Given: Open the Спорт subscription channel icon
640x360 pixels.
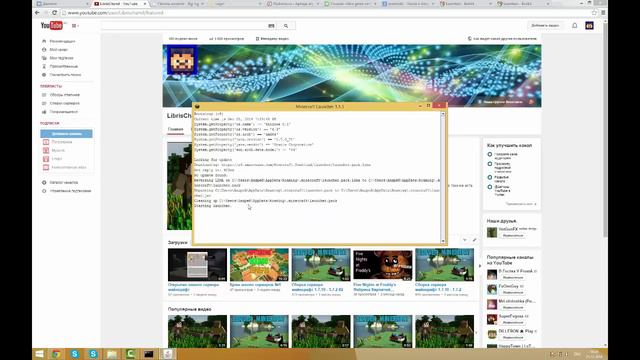Looking at the screenshot, I should 46,159.
